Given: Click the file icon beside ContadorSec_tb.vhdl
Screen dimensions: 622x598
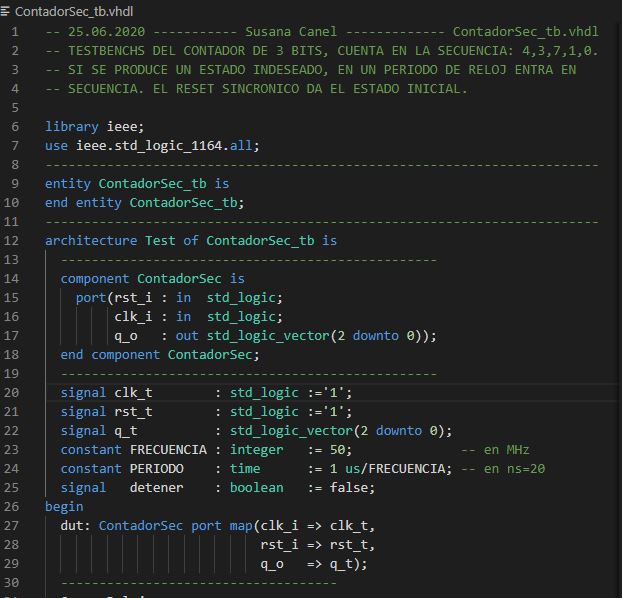Looking at the screenshot, I should click(6, 11).
